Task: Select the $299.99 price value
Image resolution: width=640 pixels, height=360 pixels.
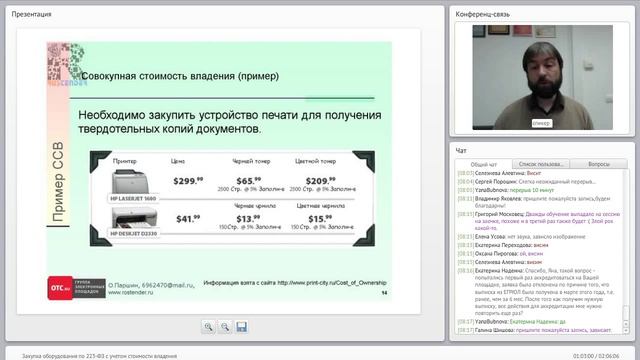Action: 188,181
